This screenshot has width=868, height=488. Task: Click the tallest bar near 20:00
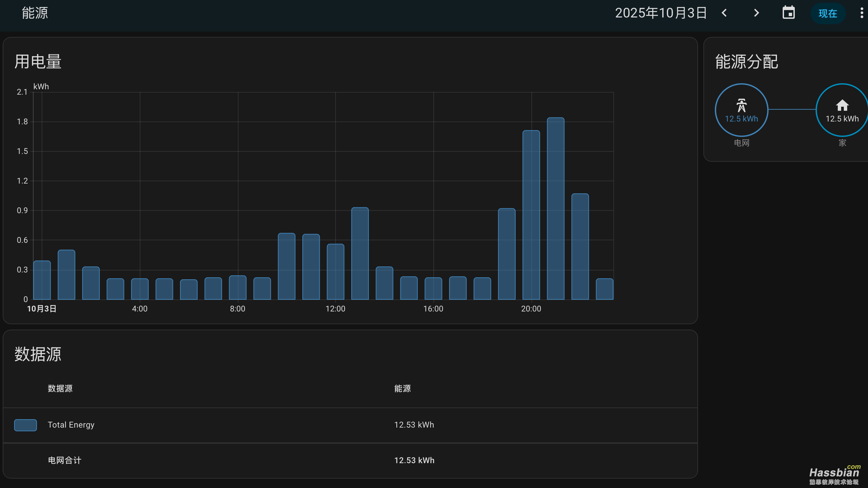556,207
